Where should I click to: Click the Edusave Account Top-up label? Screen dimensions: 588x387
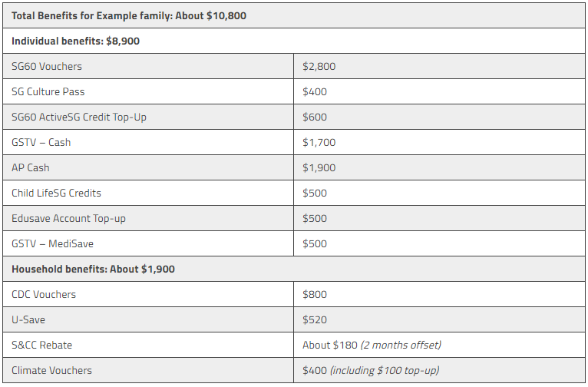(68, 218)
